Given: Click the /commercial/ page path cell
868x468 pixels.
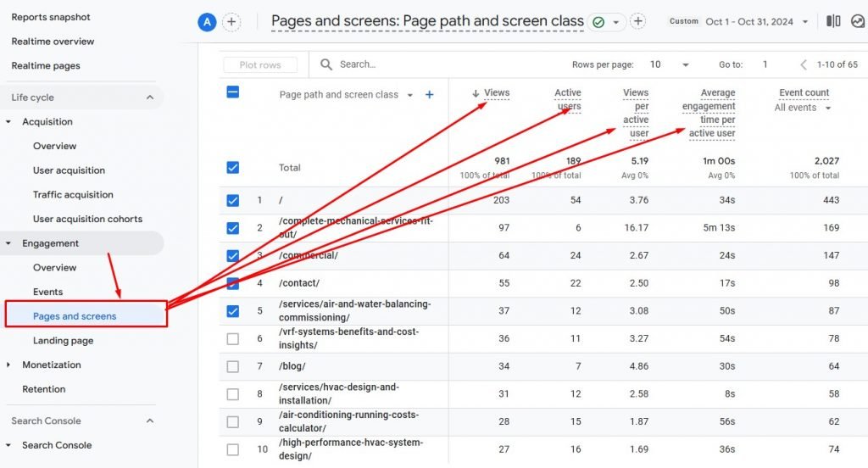Looking at the screenshot, I should (309, 255).
